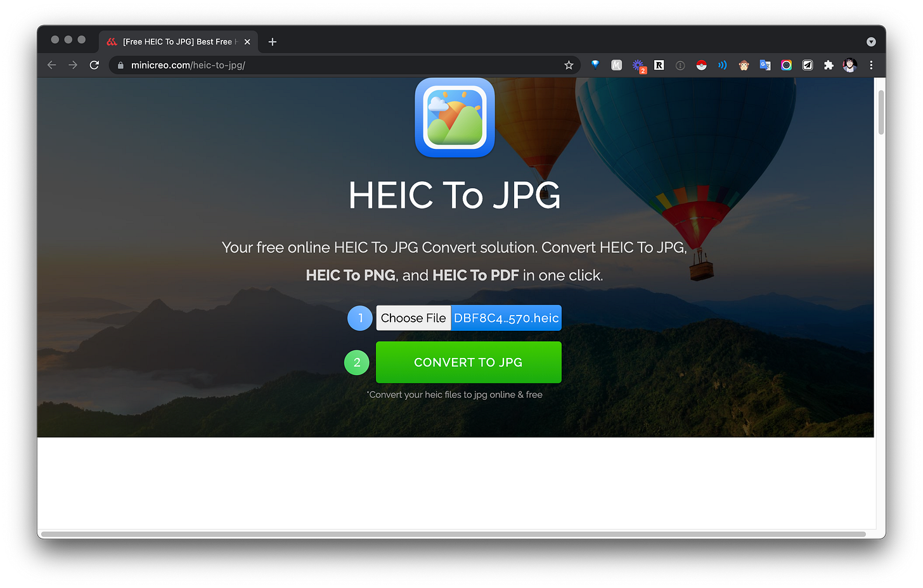Select the Free HEIC To JPG tab
Screen dimensions: 923x588
pos(179,42)
